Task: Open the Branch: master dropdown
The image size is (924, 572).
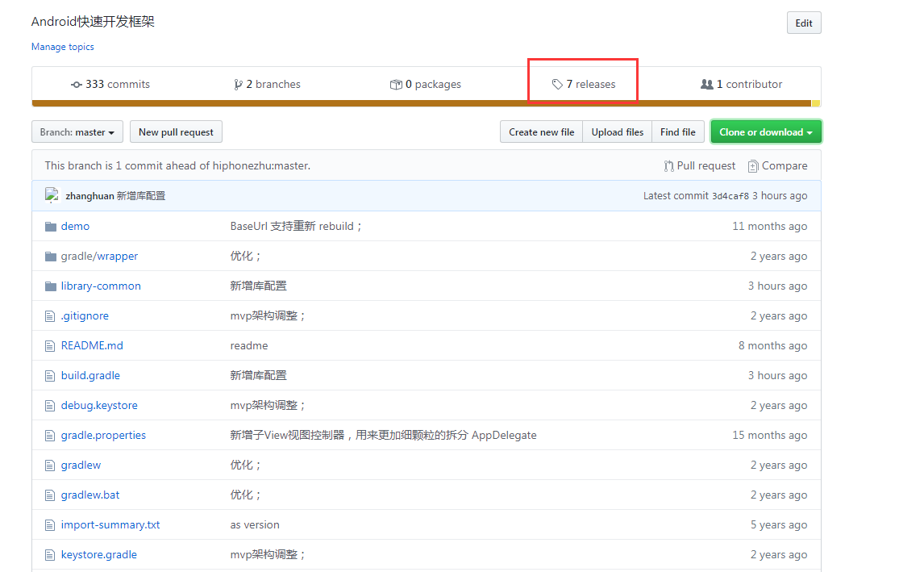Action: point(77,132)
